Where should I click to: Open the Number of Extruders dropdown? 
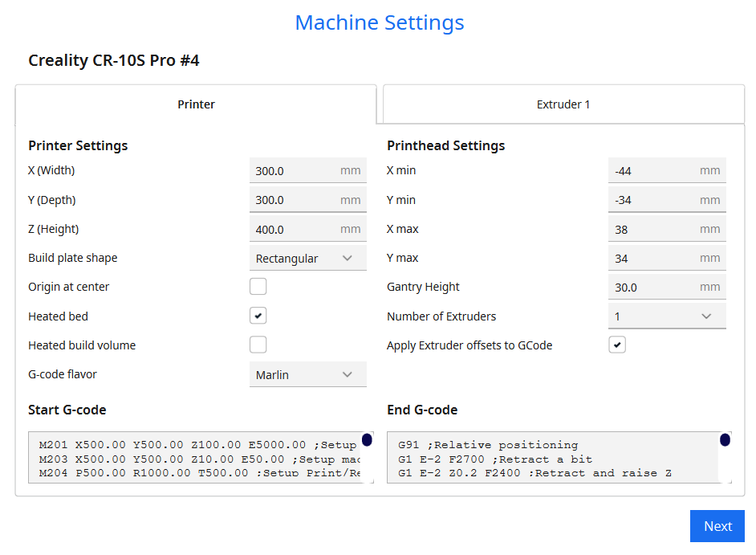(667, 316)
